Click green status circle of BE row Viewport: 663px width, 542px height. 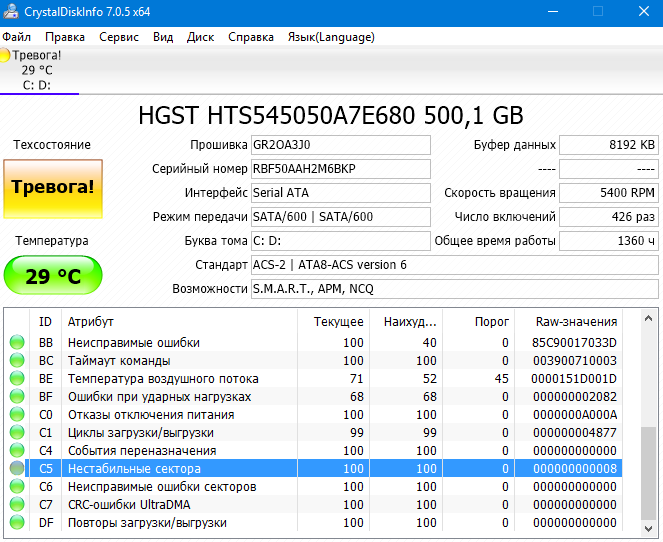17,378
